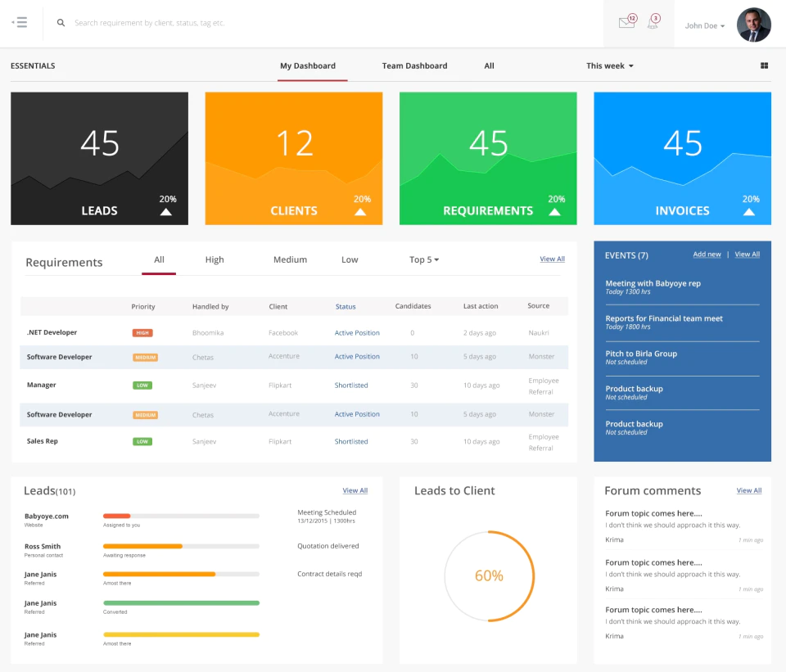Viewport: 786px width, 672px height.
Task: Open John Doe's profile avatar
Action: [x=753, y=25]
